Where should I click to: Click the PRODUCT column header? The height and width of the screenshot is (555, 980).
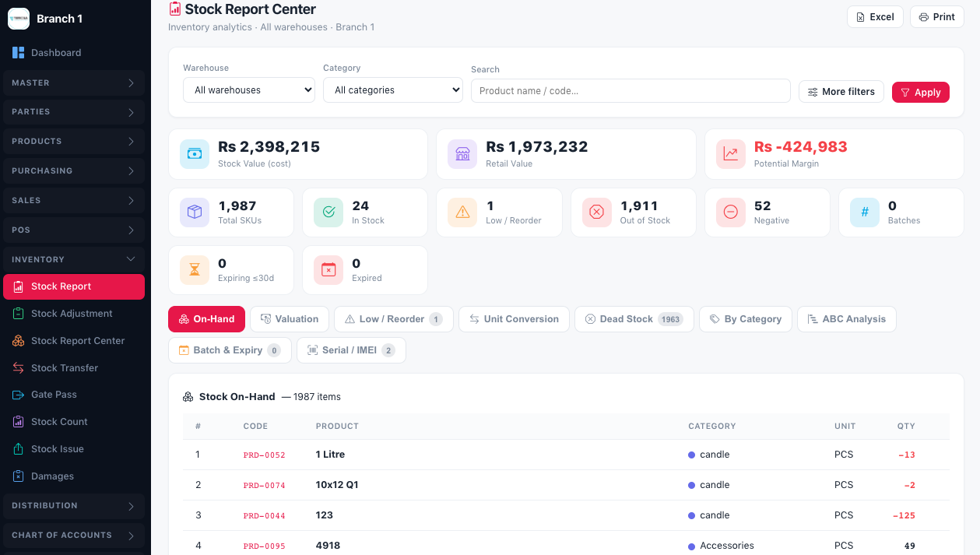337,427
